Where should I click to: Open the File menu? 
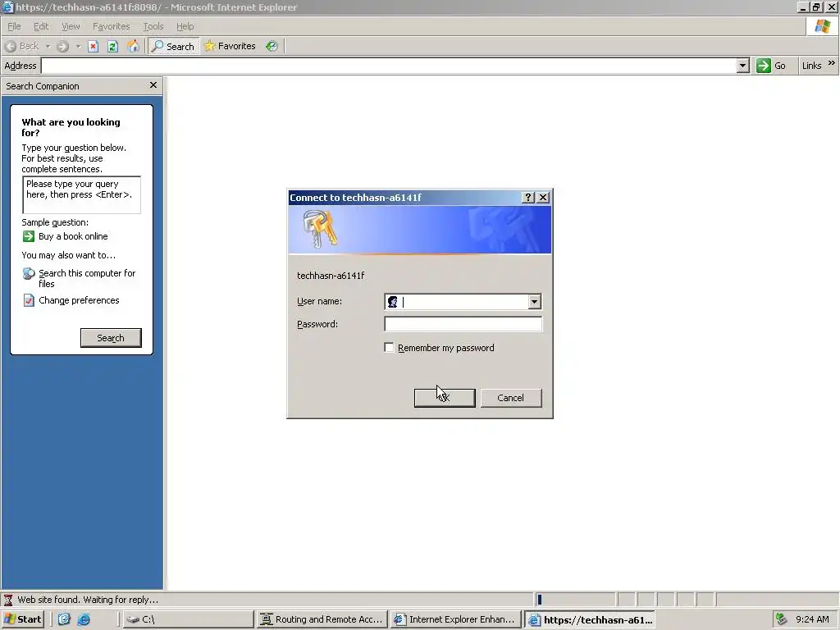[14, 26]
